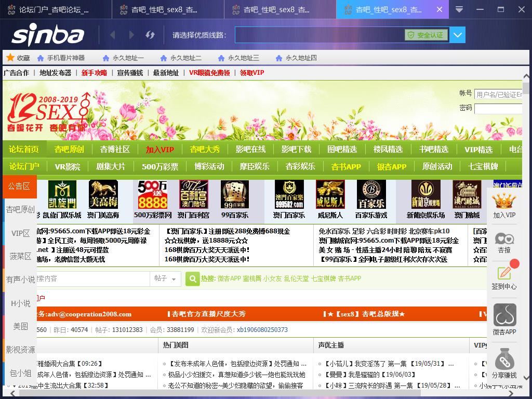Open the 图吧精选 menu item

[x=342, y=149]
